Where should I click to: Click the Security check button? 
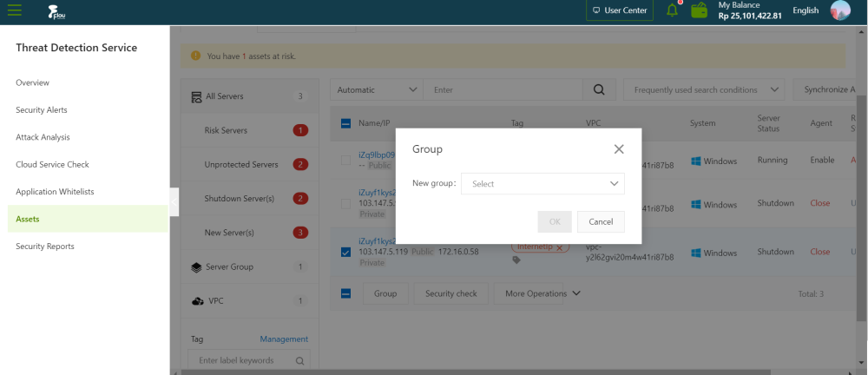(x=450, y=293)
